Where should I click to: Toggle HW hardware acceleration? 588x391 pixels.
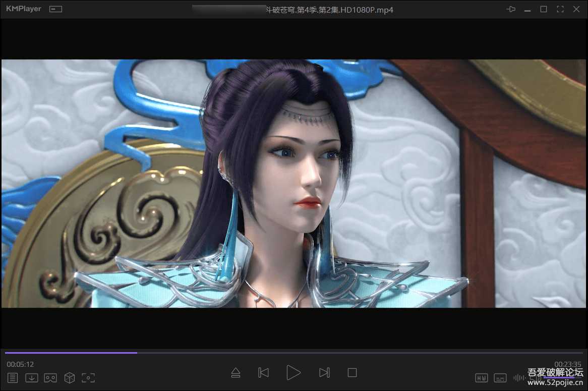[x=481, y=378]
